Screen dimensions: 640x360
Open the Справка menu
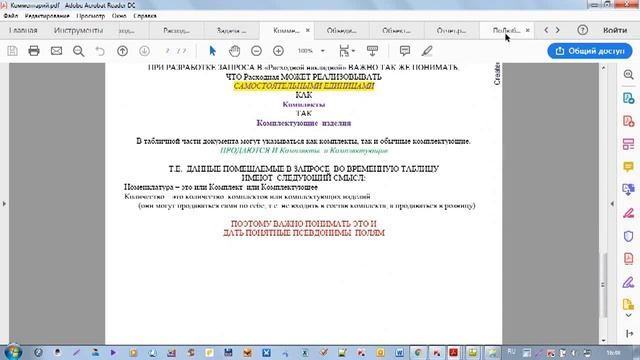[145, 16]
